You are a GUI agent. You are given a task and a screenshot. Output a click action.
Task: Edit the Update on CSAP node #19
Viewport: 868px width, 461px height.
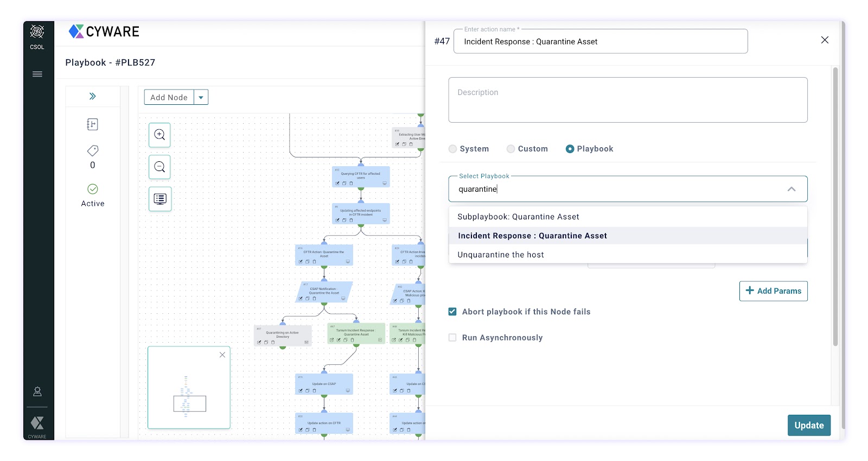[x=301, y=391]
